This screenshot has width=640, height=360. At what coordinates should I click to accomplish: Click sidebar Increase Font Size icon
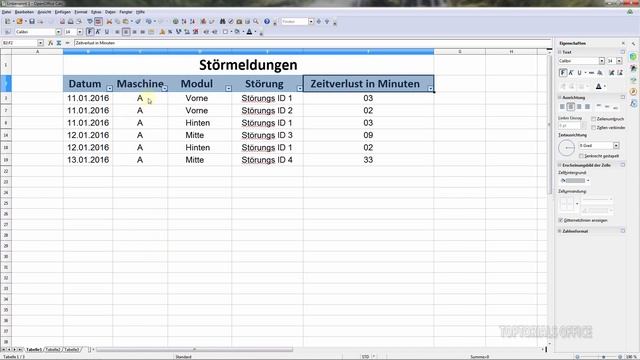pos(611,73)
